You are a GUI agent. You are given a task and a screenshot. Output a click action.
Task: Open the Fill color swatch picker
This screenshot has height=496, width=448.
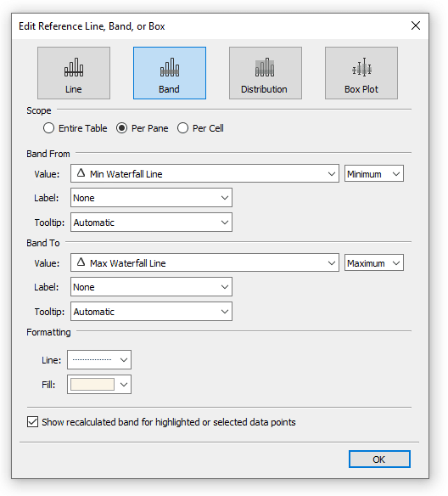pyautogui.click(x=99, y=385)
